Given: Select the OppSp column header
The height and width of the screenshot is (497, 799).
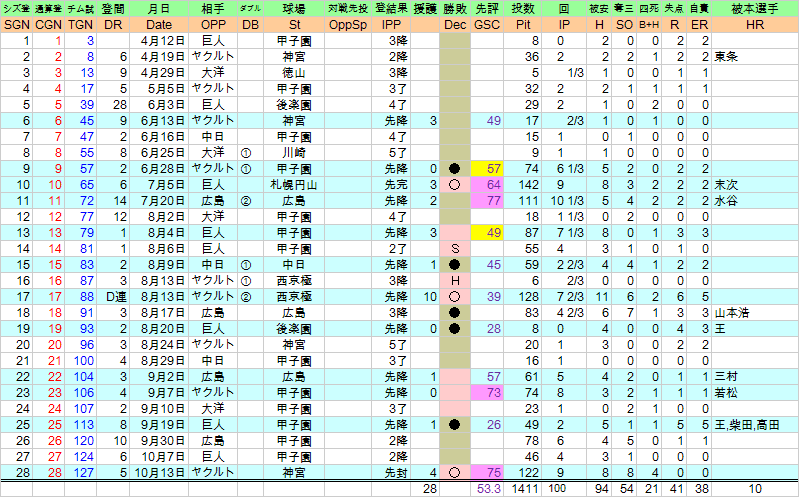Looking at the screenshot, I should (348, 25).
